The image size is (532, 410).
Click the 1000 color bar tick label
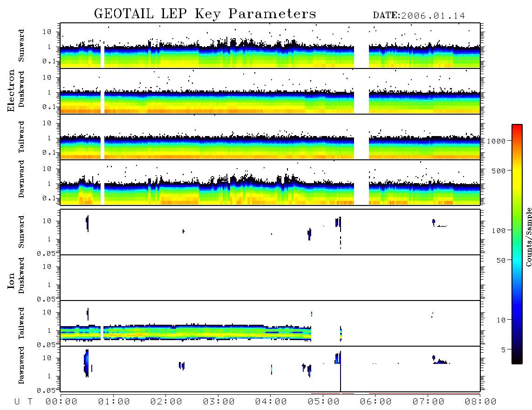[496, 141]
